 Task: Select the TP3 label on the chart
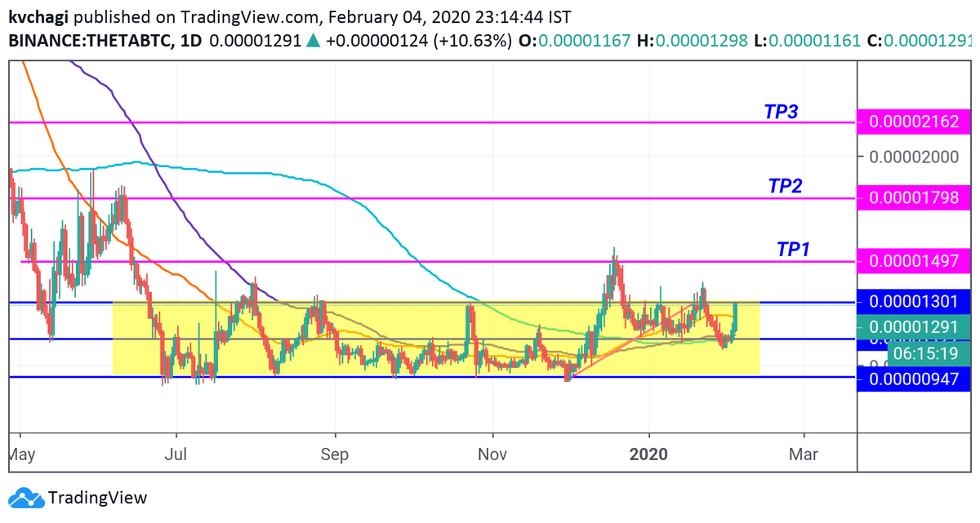[x=781, y=113]
